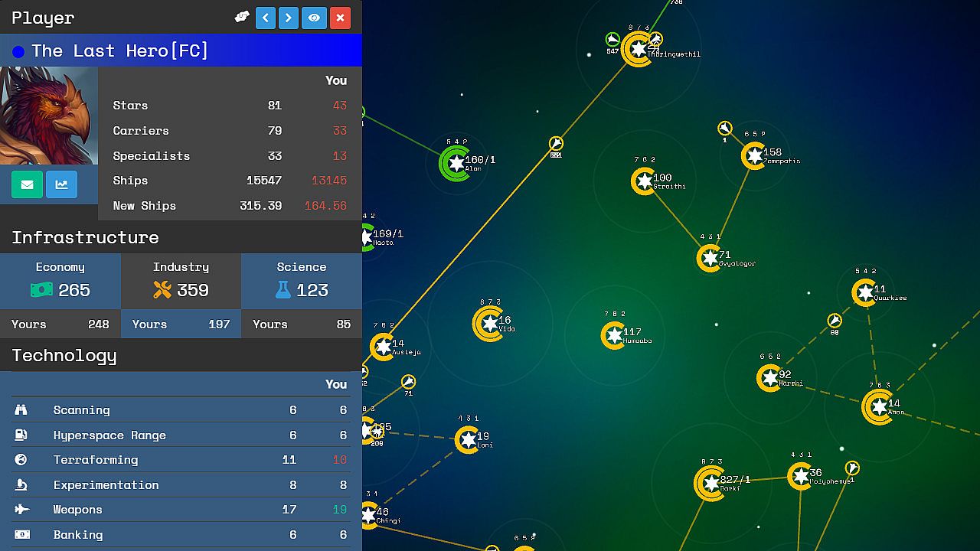Select the Chingi star
This screenshot has height=551, width=980.
[x=369, y=514]
